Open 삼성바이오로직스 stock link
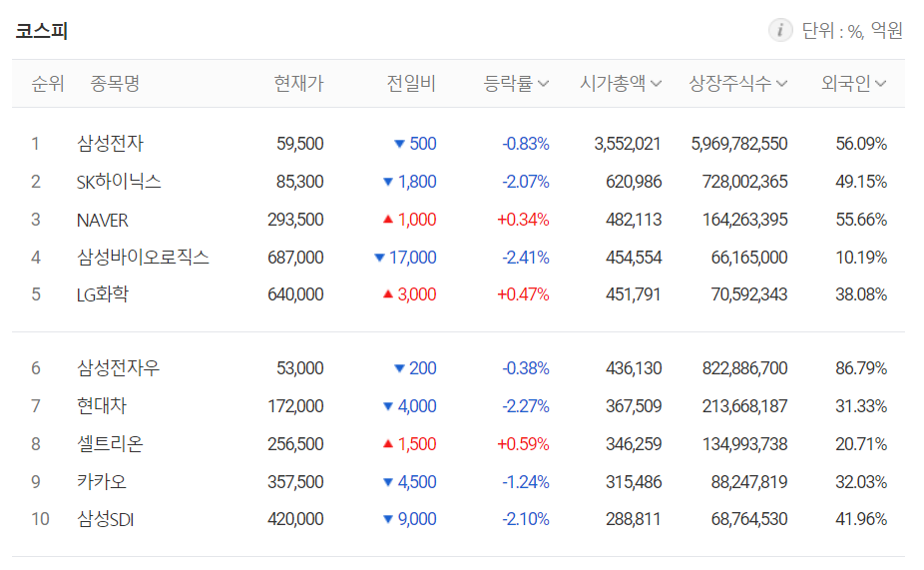Viewport: 924px width, 570px height. [x=144, y=257]
